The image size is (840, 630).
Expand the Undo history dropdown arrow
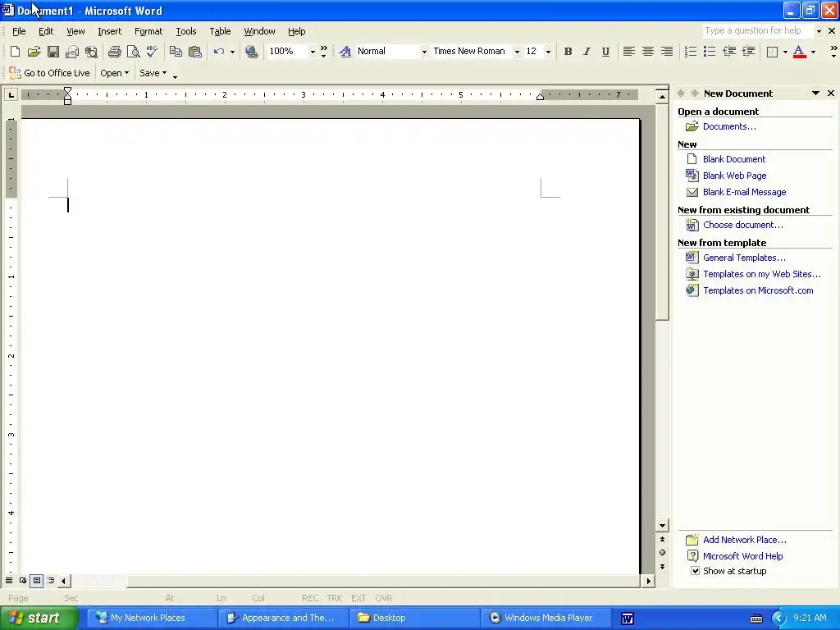pyautogui.click(x=232, y=52)
